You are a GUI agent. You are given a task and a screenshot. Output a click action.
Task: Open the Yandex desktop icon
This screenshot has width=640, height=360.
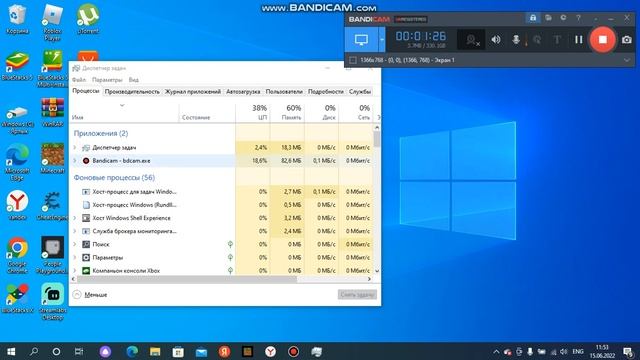(17, 206)
